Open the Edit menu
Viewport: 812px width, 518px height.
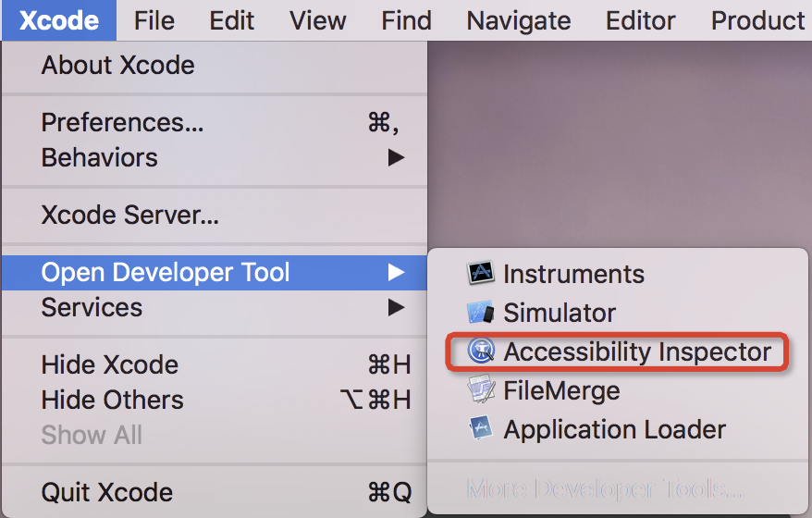click(x=232, y=20)
